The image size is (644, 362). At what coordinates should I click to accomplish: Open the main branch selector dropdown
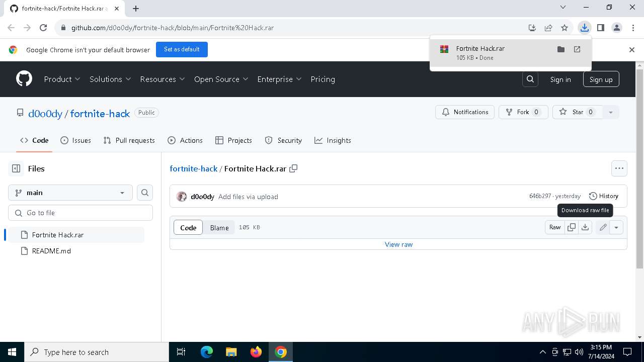70,193
